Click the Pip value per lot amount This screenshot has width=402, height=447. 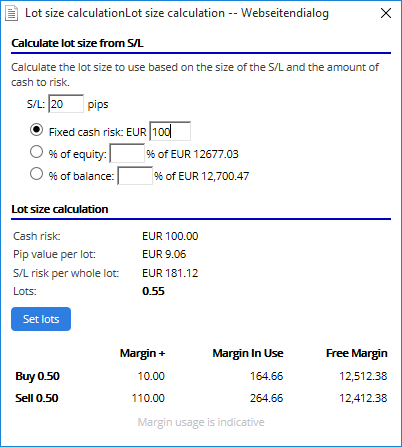point(164,254)
